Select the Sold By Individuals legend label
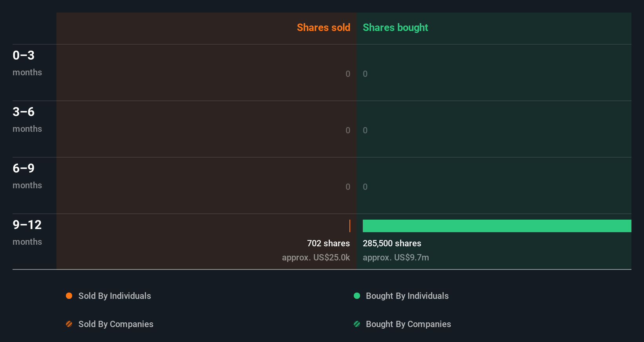 [x=115, y=296]
